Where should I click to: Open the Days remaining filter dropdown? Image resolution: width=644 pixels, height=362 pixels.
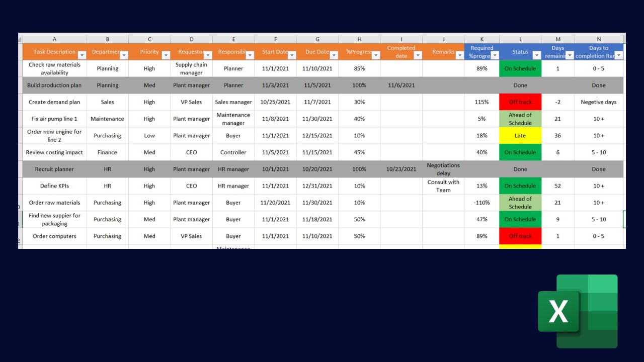click(570, 55)
